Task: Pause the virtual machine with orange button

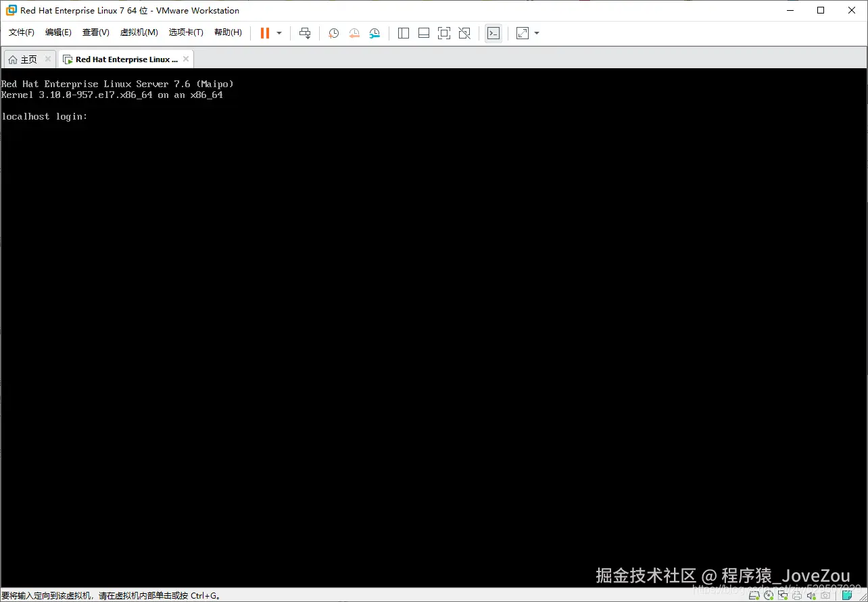Action: pos(265,33)
